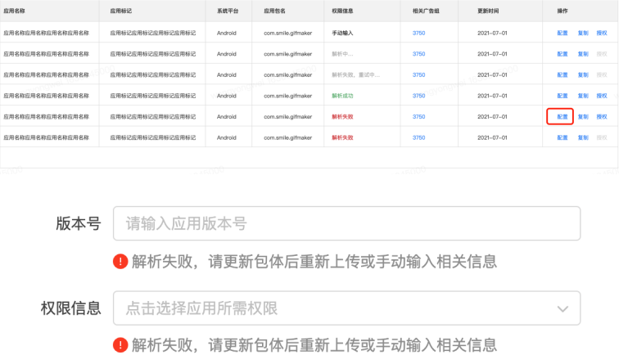
Task: Open the 点击选择应用所需权限 select box
Action: point(328,308)
